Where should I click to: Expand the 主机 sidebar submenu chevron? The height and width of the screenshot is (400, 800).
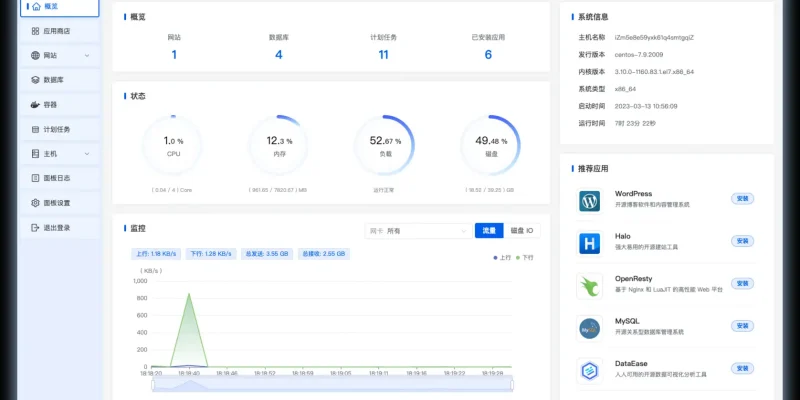87,154
